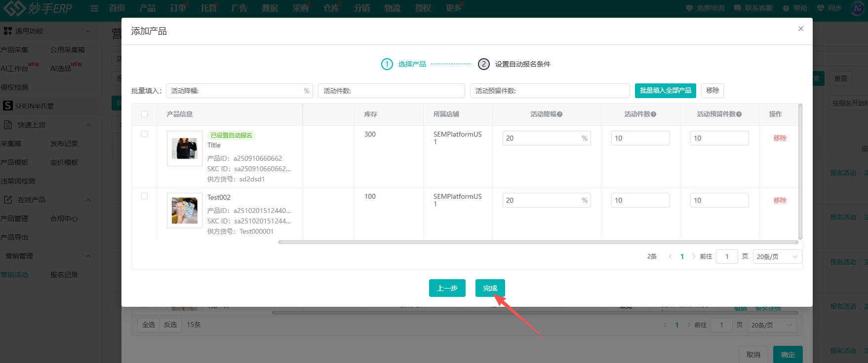Focus the batch 活动预留件数 input field
This screenshot has width=868, height=363.
[x=550, y=91]
